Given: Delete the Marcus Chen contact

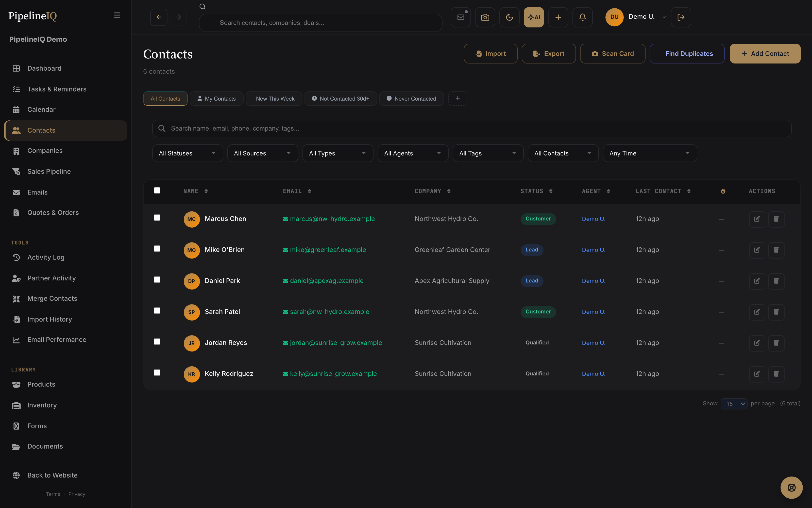Looking at the screenshot, I should pyautogui.click(x=776, y=219).
